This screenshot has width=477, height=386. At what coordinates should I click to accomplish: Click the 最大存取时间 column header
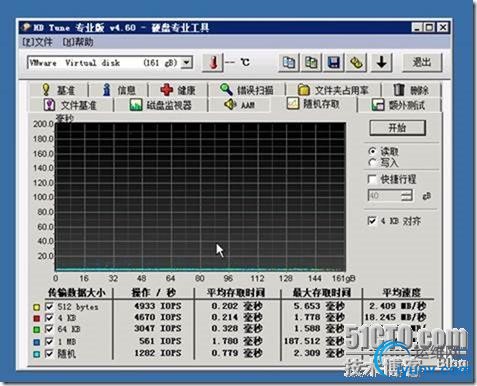pos(322,293)
